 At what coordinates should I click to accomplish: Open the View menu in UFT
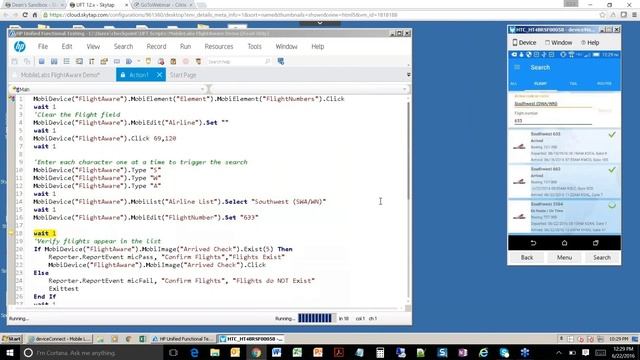click(93, 47)
